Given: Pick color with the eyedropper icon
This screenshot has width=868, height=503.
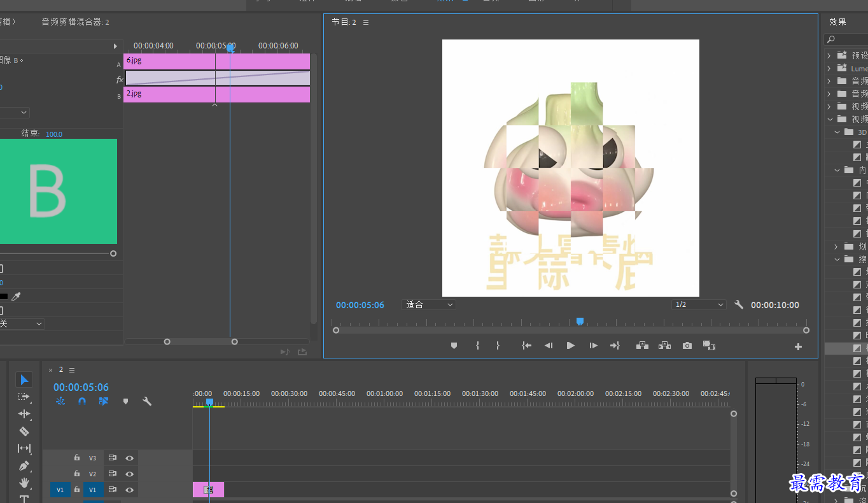Looking at the screenshot, I should [x=16, y=297].
